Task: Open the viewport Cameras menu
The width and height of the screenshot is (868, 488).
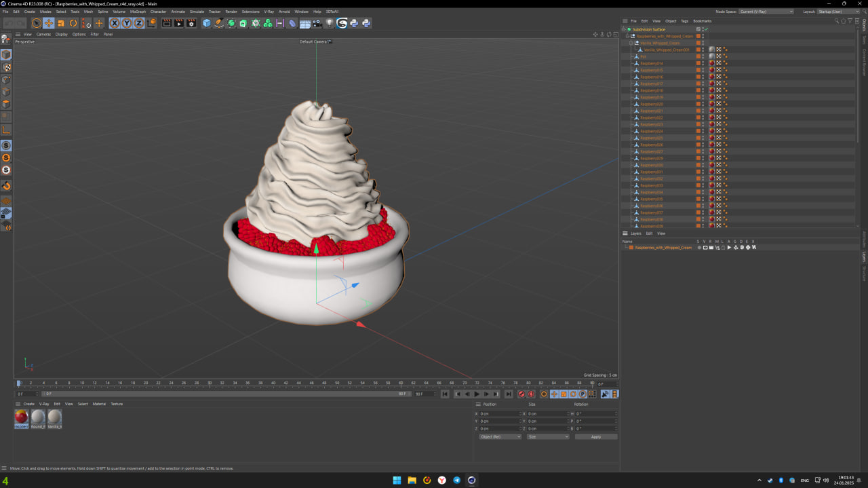Action: 43,34
